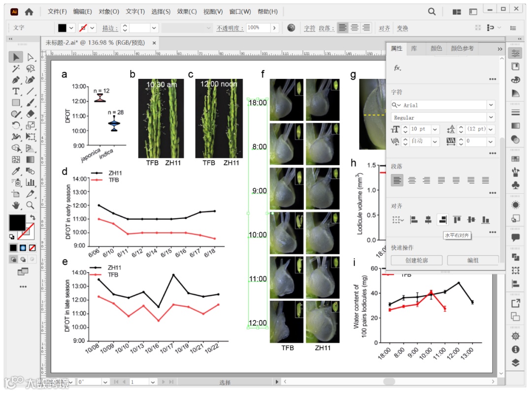Click the 创建轮廓 button
The image size is (532, 393).
(x=417, y=260)
